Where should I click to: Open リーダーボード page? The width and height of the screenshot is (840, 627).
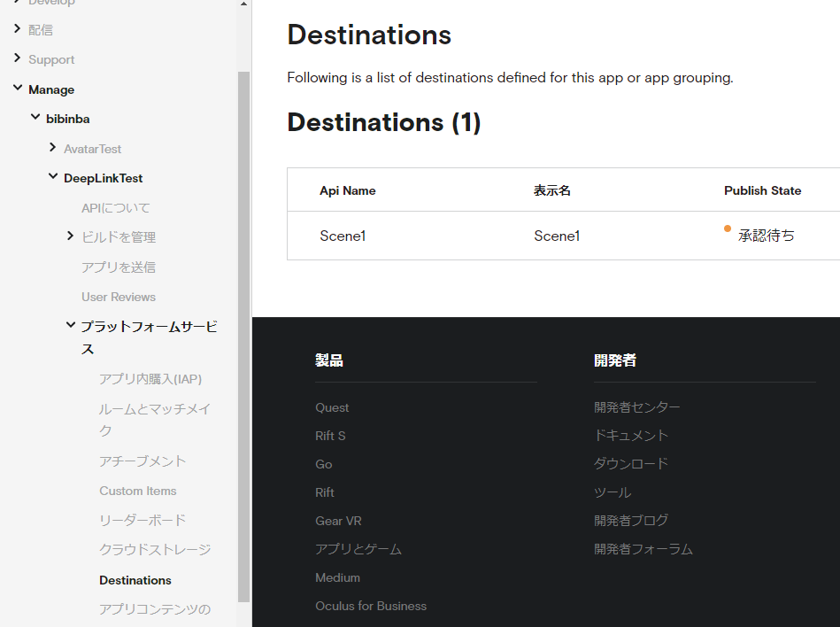click(143, 520)
